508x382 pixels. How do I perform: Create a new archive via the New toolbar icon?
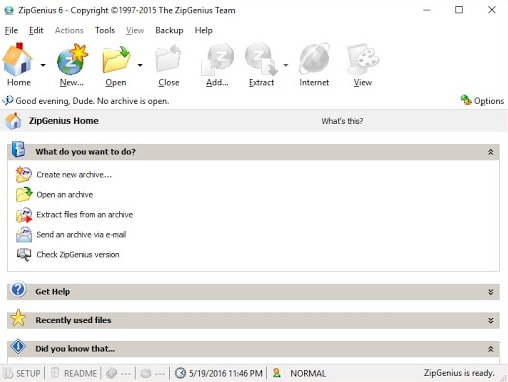click(72, 59)
